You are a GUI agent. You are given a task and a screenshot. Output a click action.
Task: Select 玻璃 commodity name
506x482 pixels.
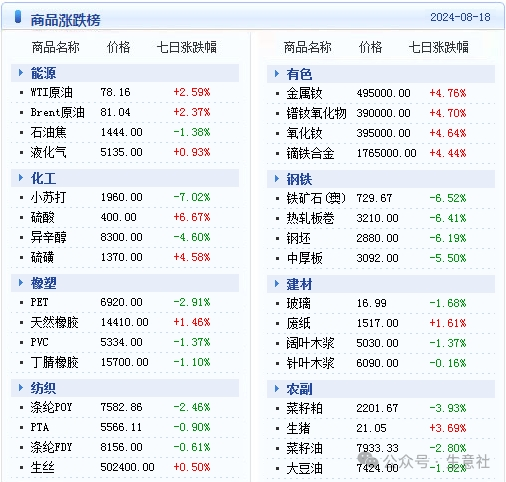click(298, 303)
